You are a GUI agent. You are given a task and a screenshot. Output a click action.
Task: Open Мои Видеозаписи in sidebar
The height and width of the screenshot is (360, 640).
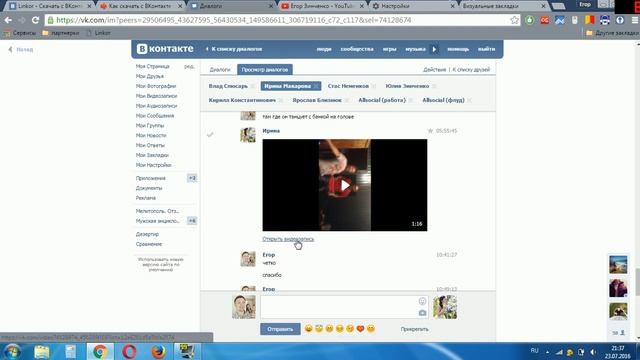156,96
